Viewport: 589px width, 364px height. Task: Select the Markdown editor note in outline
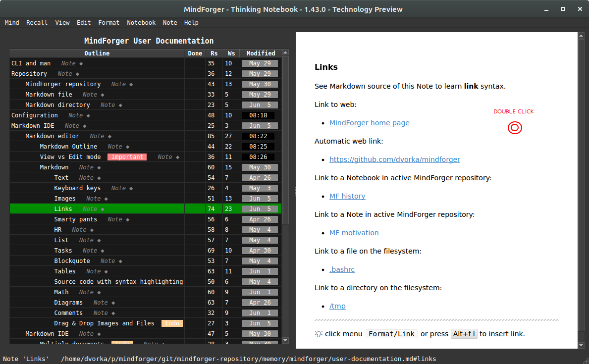(52, 136)
